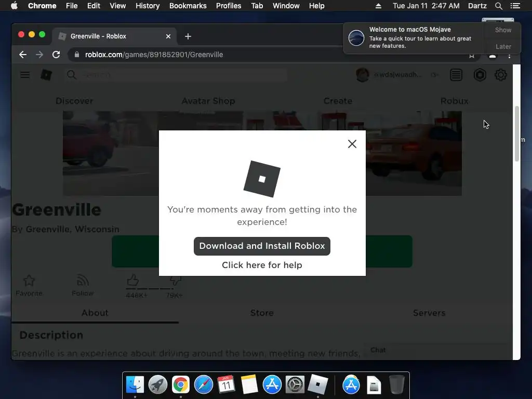This screenshot has width=532, height=399.
Task: Click the browser forward arrow
Action: point(39,55)
